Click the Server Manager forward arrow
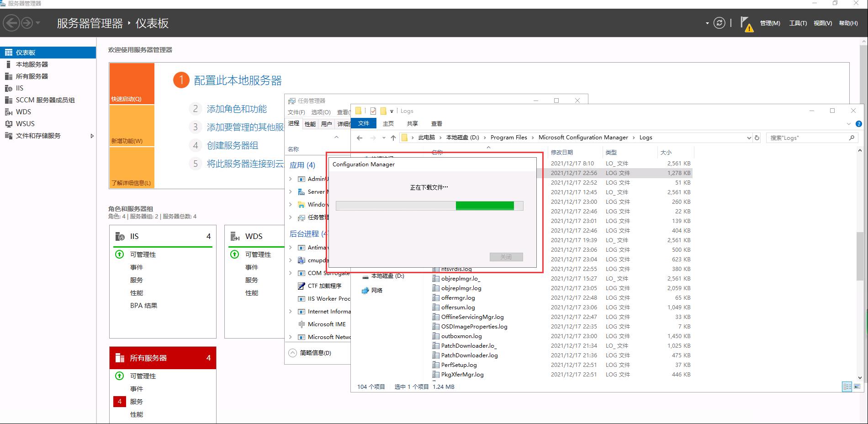Screen dimensions: 868x424 tap(27, 23)
